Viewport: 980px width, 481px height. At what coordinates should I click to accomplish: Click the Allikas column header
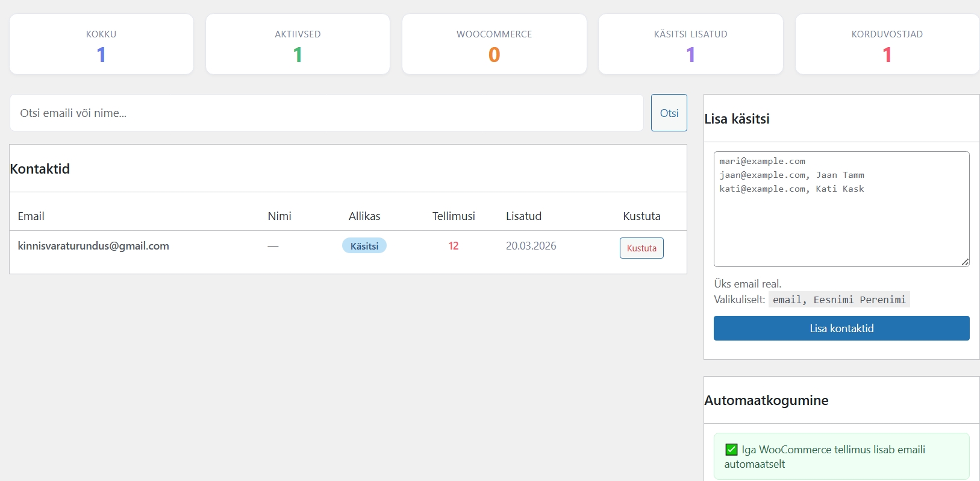(364, 216)
